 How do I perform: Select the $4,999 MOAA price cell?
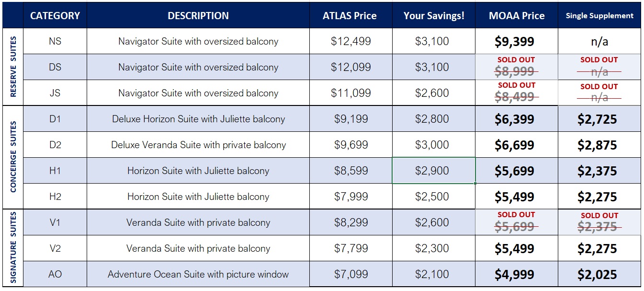tap(517, 274)
